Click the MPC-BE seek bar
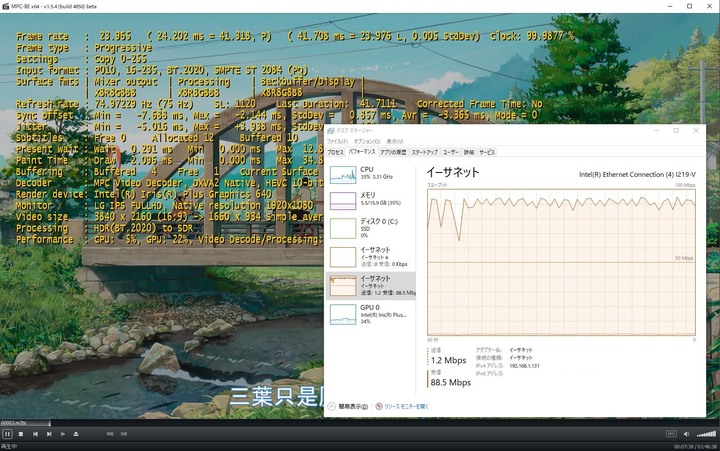This screenshot has width=720, height=451. click(360, 423)
